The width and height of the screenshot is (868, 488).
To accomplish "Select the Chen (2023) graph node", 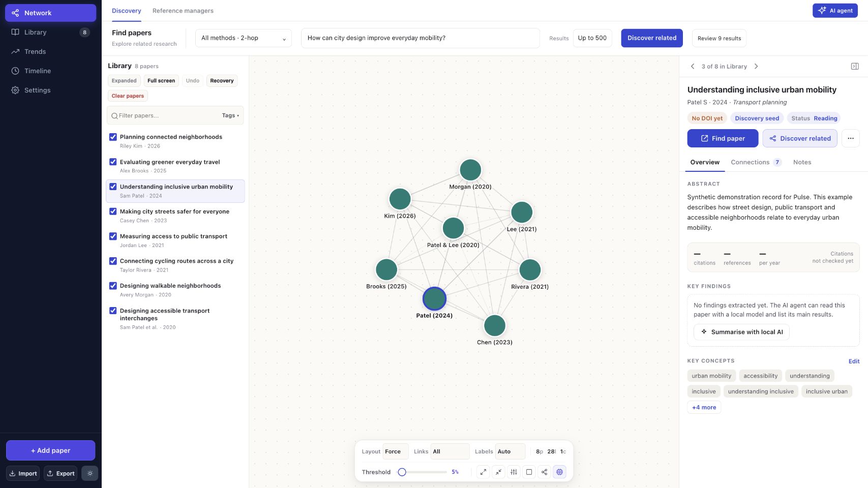I will [495, 325].
